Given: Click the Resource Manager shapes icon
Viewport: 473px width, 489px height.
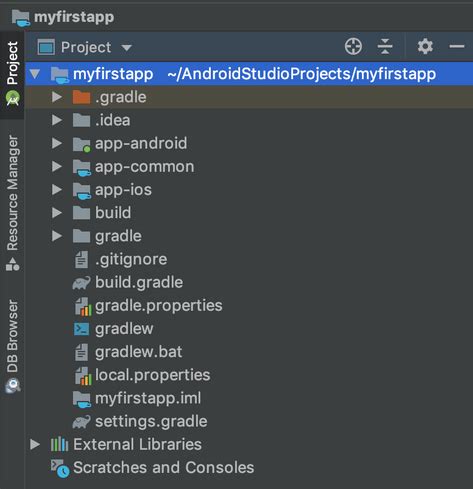Looking at the screenshot, I should pyautogui.click(x=12, y=264).
